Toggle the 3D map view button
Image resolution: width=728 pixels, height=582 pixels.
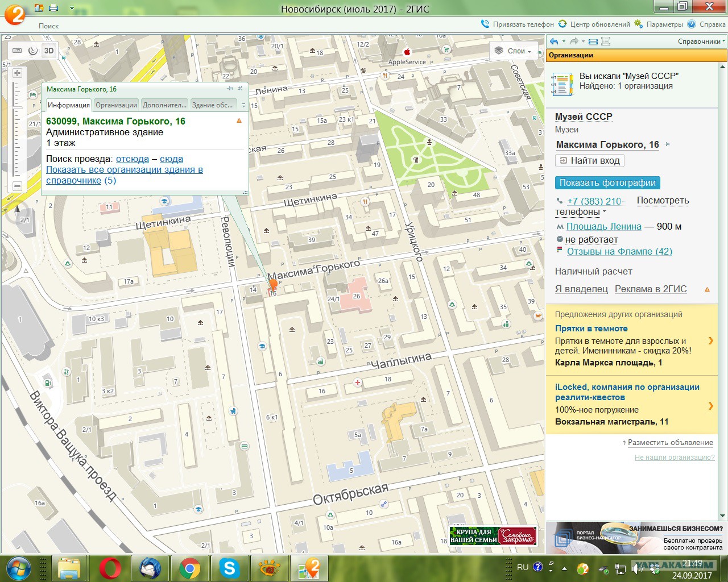click(49, 51)
